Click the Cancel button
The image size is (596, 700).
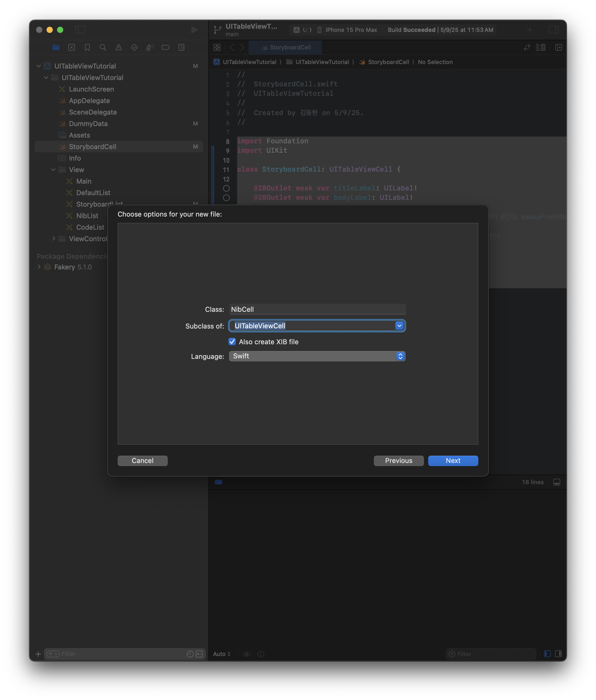[142, 460]
